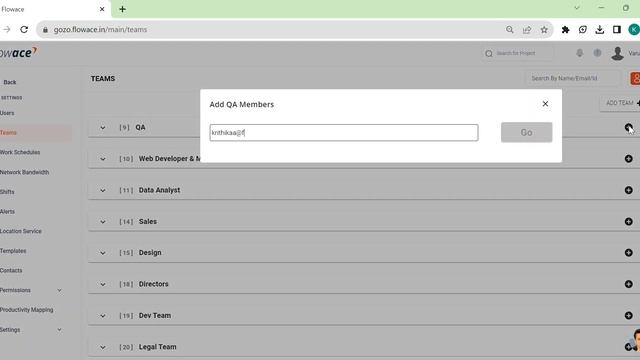Expand the Directors team row
640x360 pixels.
click(x=102, y=284)
